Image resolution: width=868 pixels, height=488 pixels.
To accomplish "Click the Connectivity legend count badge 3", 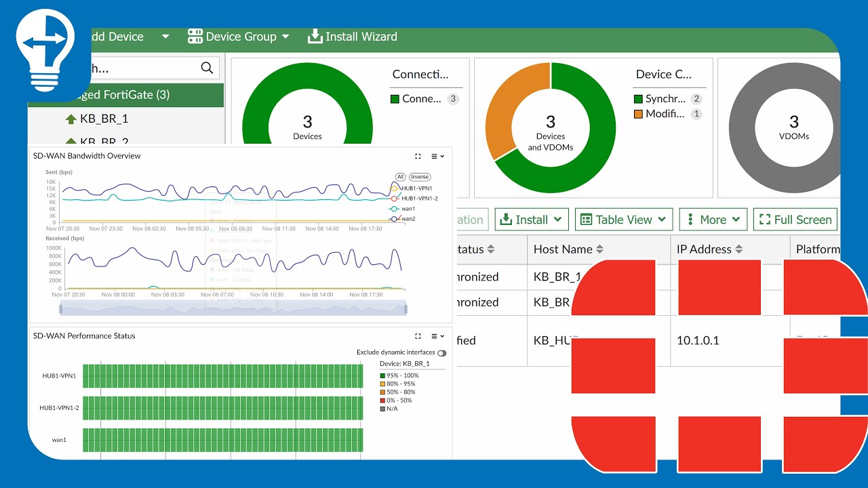I will click(x=453, y=99).
